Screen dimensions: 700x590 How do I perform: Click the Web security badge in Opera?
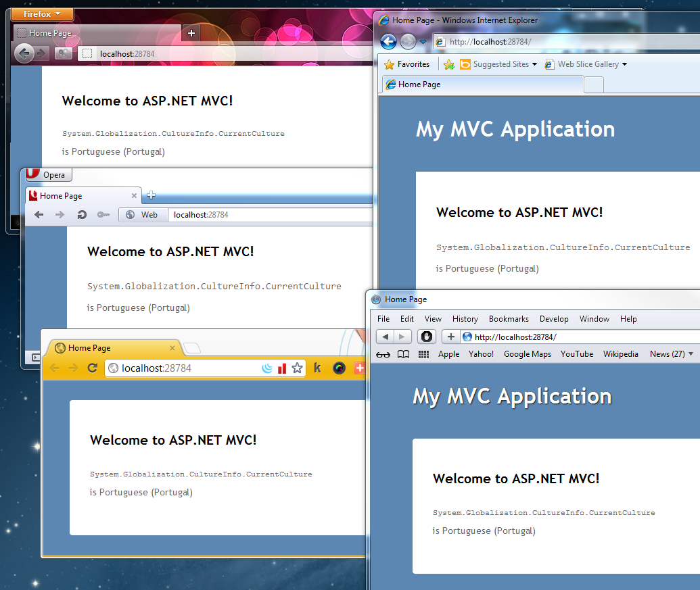coord(143,214)
